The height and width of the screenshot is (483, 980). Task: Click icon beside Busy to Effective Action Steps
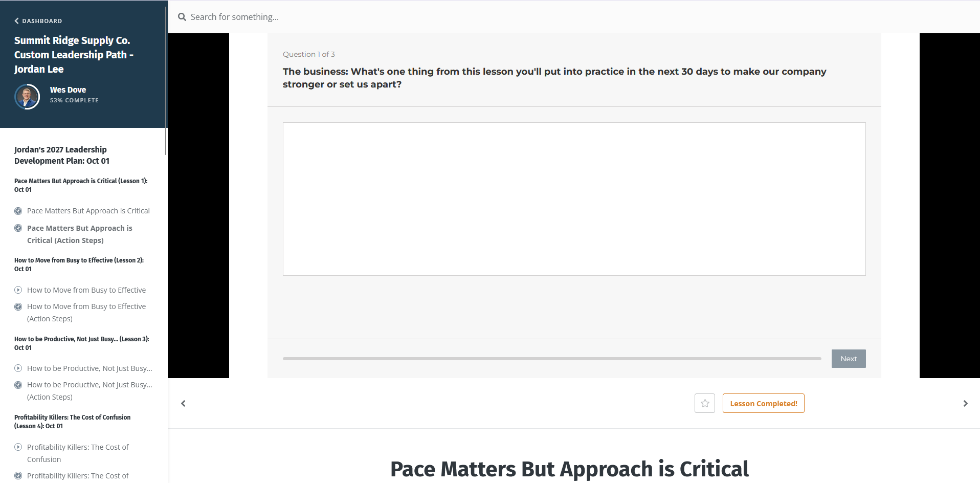click(x=18, y=306)
